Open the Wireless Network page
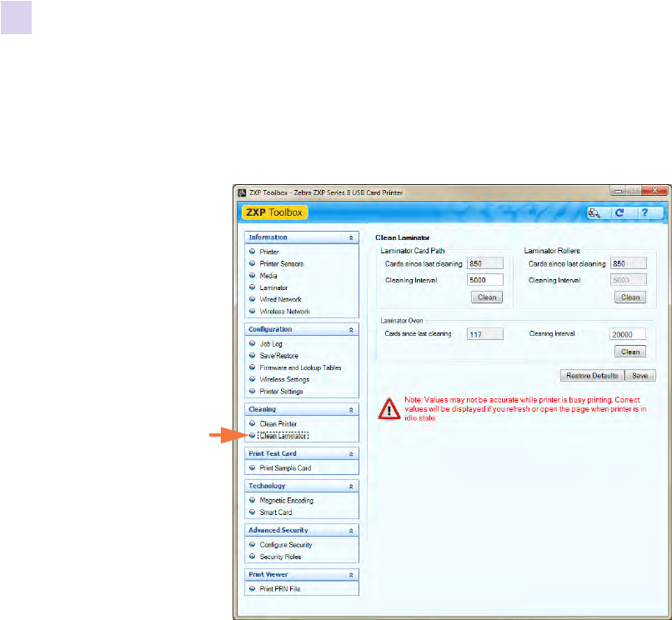Image resolution: width=672 pixels, height=620 pixels. (x=284, y=312)
